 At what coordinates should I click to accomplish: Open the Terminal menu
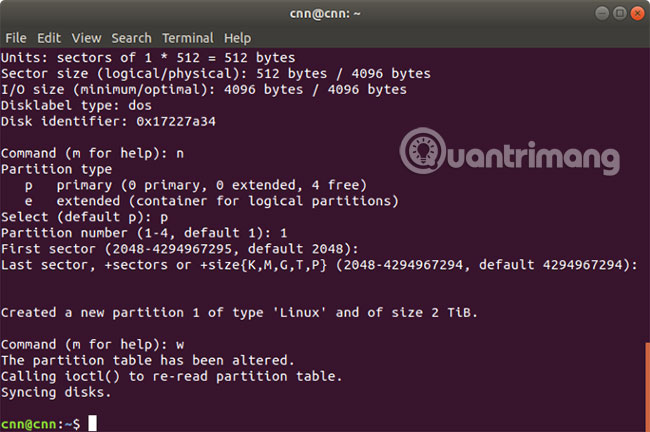coord(186,38)
